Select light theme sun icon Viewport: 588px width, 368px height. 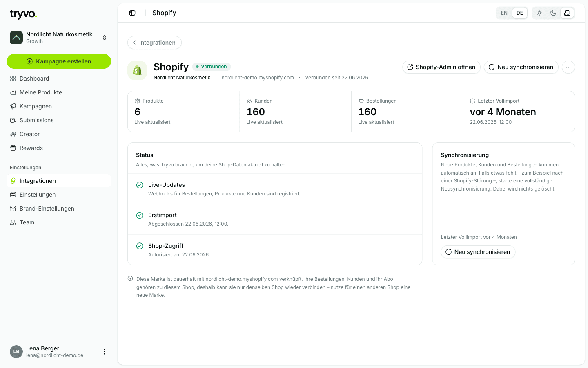pos(539,13)
